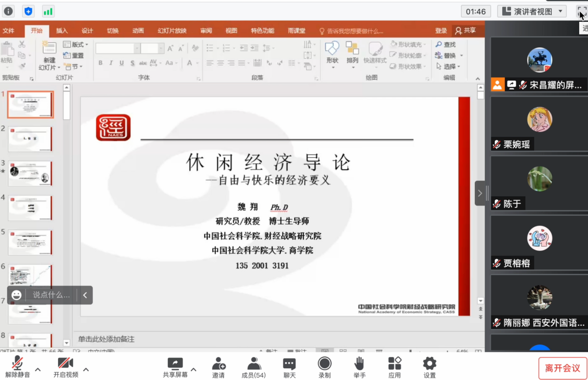The height and width of the screenshot is (380, 588).
Task: Unmute your microphone
Action: (x=17, y=364)
